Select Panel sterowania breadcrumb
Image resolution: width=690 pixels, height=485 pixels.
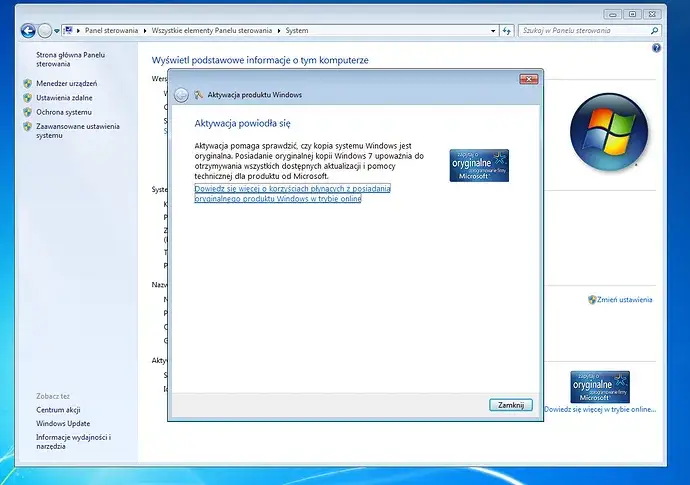[x=111, y=30]
